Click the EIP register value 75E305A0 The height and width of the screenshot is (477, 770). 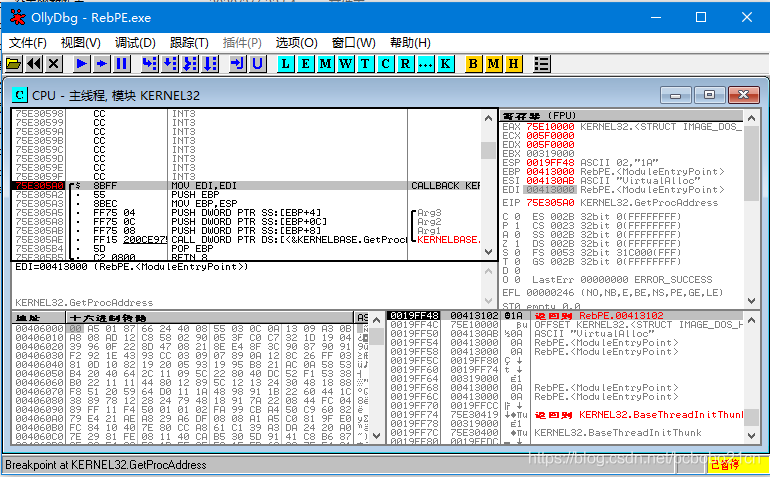coord(550,202)
